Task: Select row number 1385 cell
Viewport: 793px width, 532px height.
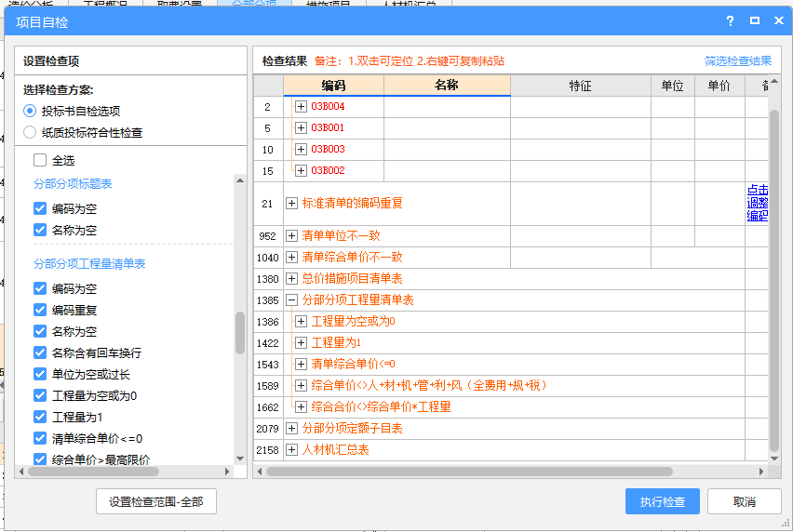Action: [x=268, y=300]
